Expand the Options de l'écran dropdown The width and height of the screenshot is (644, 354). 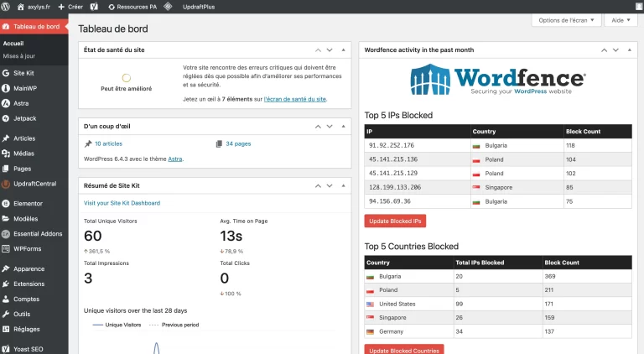pyautogui.click(x=566, y=20)
